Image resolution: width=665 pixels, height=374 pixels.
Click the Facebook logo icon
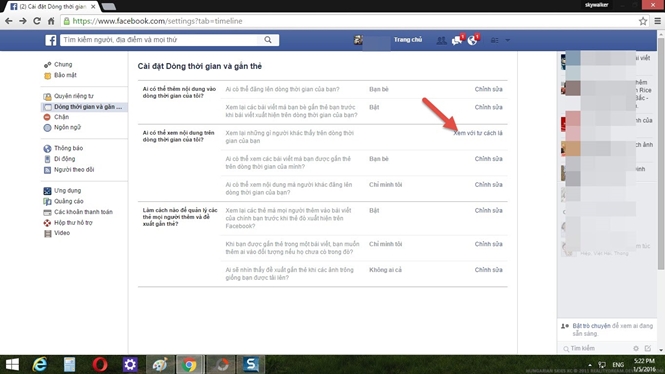(x=50, y=40)
